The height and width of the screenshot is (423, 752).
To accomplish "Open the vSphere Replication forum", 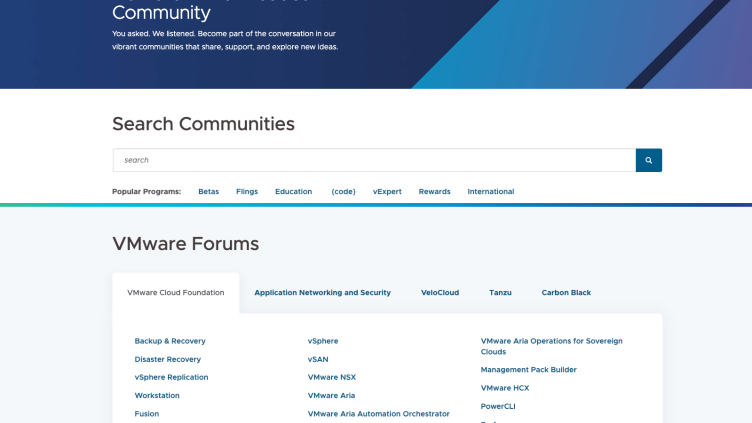I will tap(171, 377).
